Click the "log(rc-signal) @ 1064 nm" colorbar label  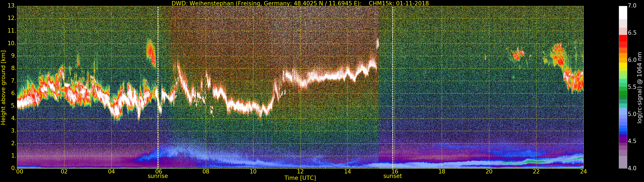[x=639, y=88]
